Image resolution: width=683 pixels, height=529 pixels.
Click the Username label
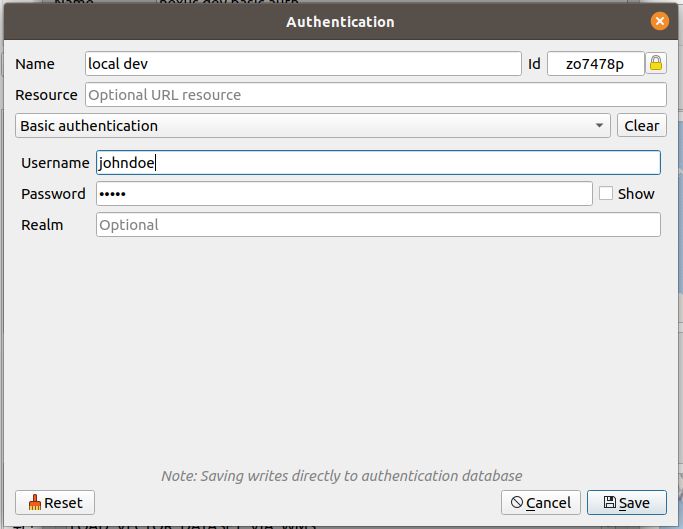(55, 163)
